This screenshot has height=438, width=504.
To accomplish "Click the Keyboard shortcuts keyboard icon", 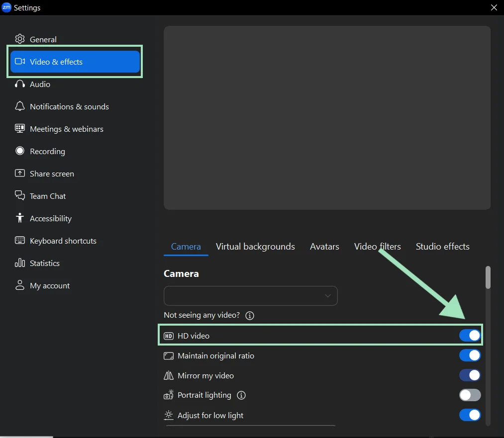I will (x=19, y=241).
